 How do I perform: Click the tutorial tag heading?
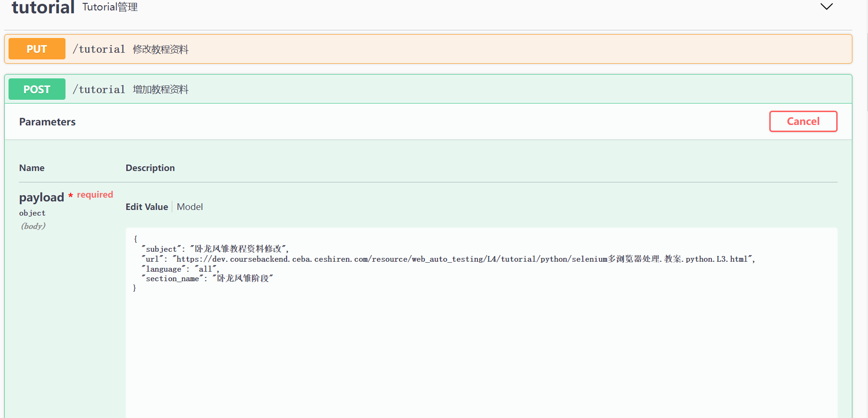(x=43, y=7)
